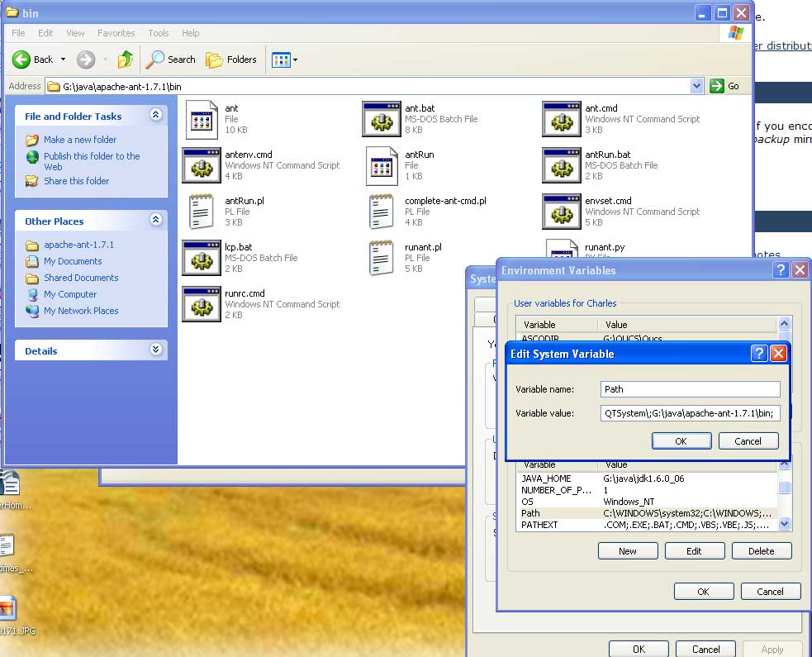
Task: Click Delete under system variables
Action: (762, 550)
